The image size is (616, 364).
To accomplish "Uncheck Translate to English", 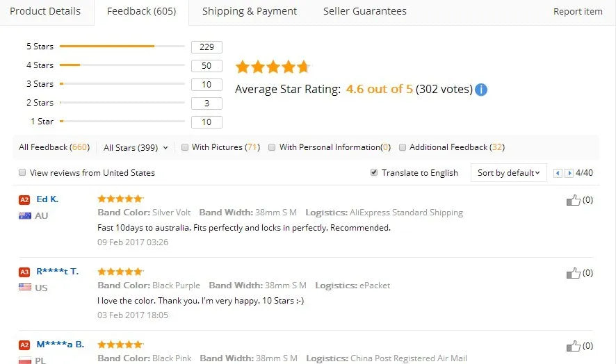I will click(x=374, y=172).
